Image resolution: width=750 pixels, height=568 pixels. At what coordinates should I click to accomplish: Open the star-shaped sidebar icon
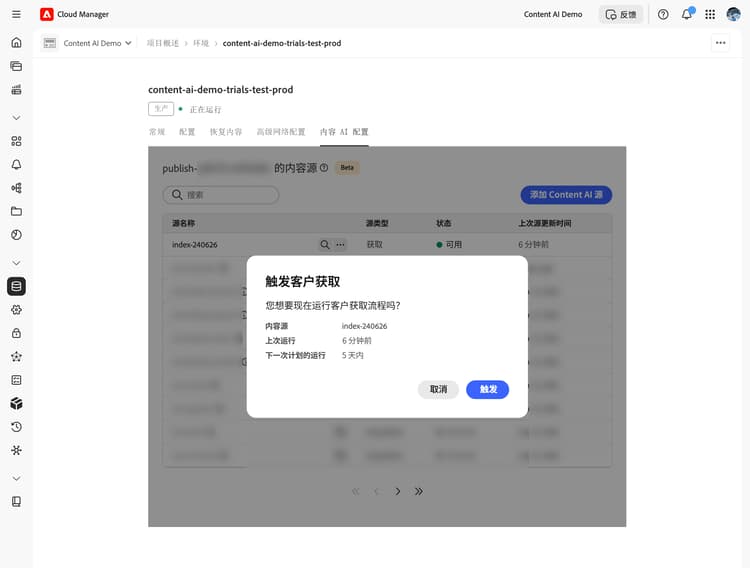tap(16, 357)
